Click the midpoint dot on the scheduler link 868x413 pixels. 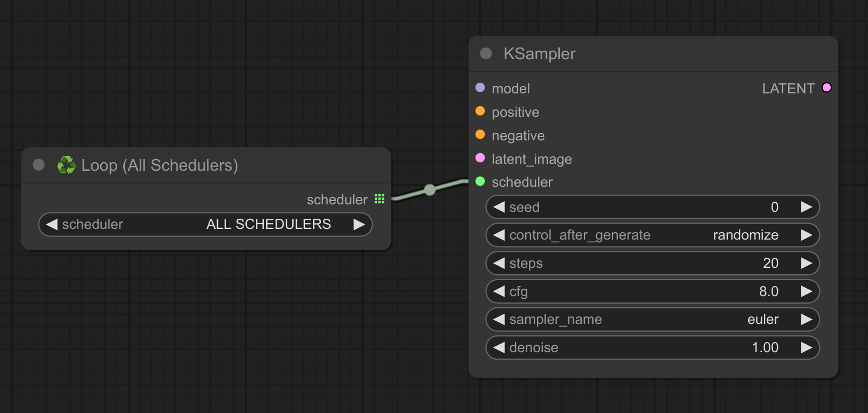[x=430, y=189]
